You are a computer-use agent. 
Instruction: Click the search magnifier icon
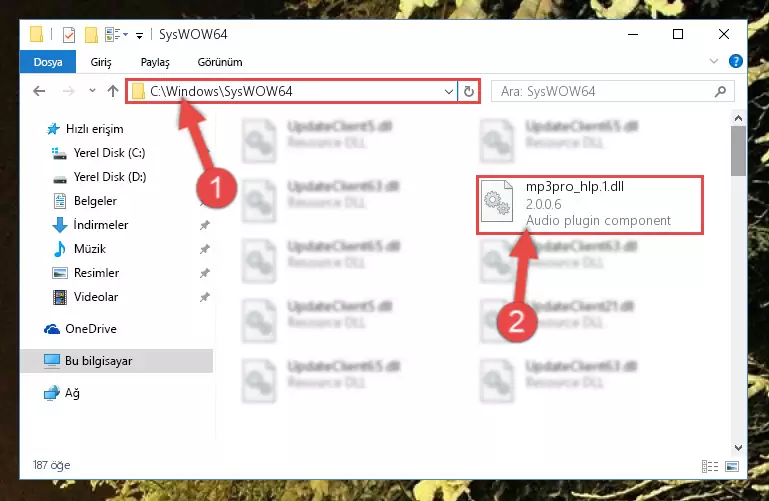[x=720, y=91]
